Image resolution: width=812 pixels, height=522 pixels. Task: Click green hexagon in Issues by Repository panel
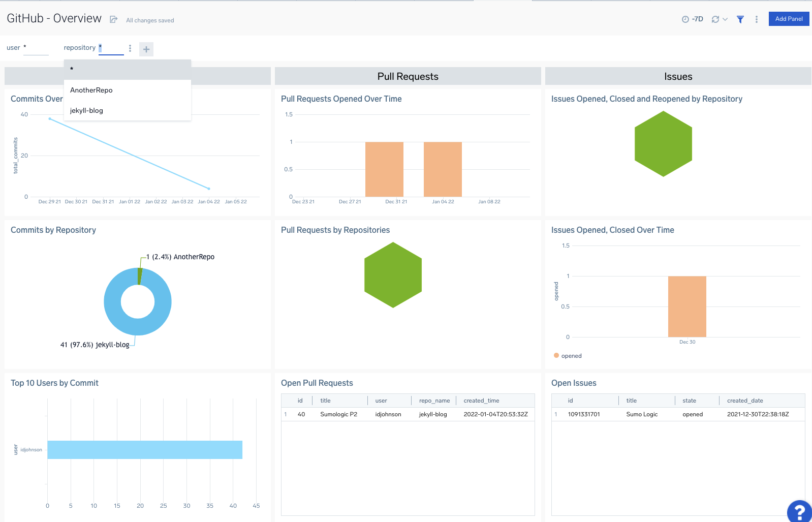click(x=664, y=144)
